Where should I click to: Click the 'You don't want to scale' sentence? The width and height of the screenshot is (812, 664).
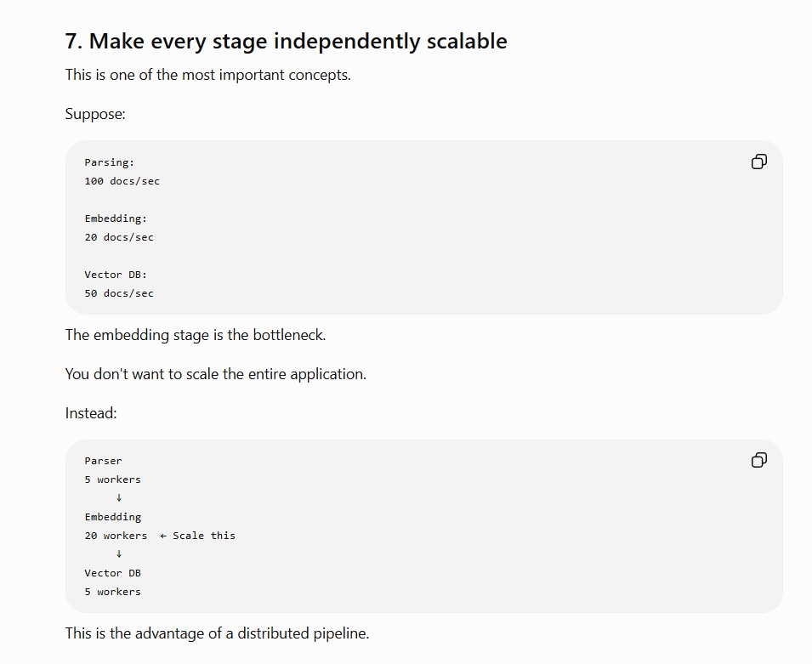pyautogui.click(x=215, y=374)
